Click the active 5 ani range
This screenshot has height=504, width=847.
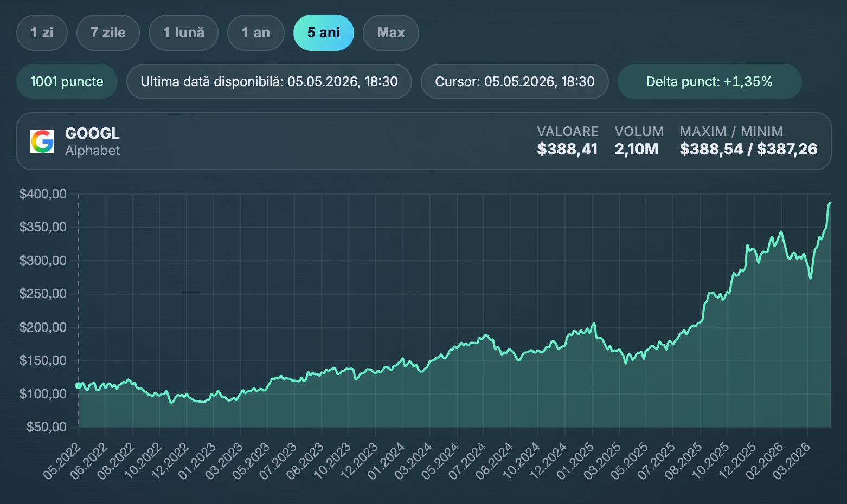(x=324, y=33)
